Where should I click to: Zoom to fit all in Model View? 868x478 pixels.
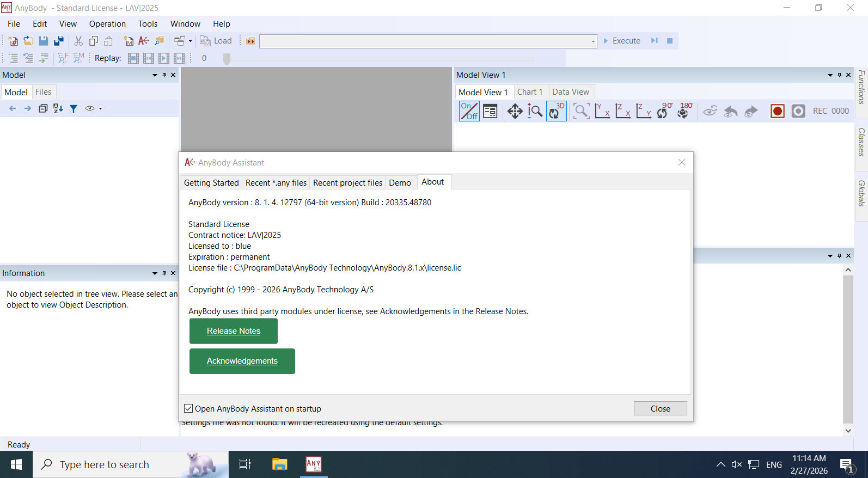(581, 111)
